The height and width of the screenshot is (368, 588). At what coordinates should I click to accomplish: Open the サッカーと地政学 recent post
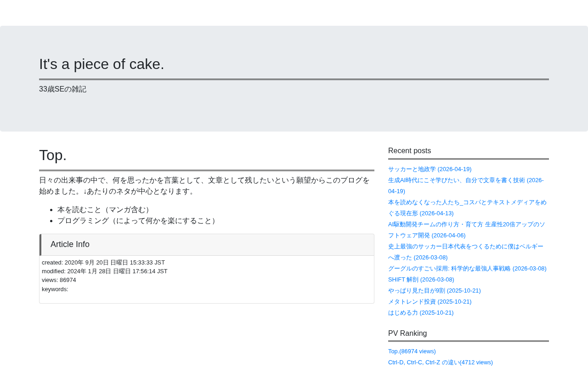(430, 169)
